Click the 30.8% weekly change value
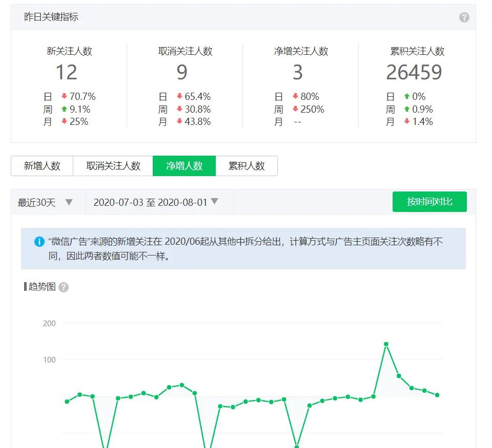492x448 pixels. click(x=198, y=109)
